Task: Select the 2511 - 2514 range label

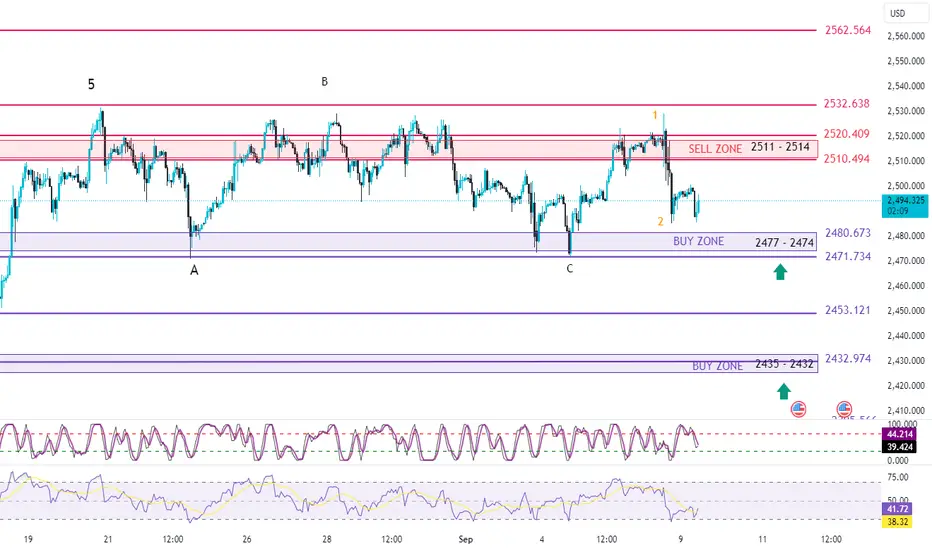Action: 780,147
